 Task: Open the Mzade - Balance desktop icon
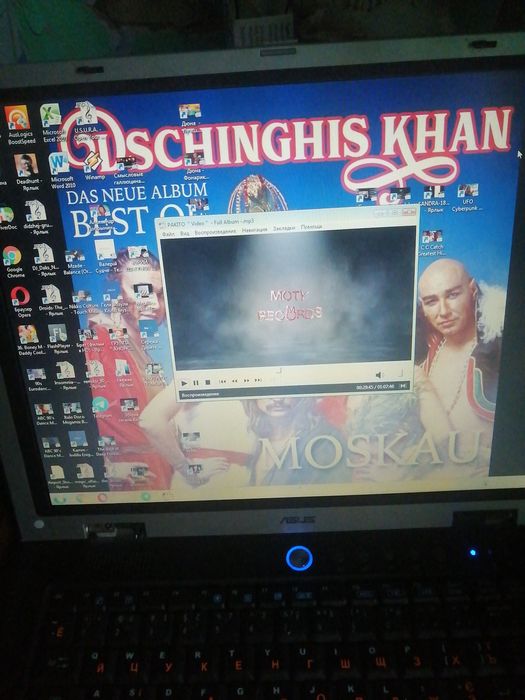76,262
